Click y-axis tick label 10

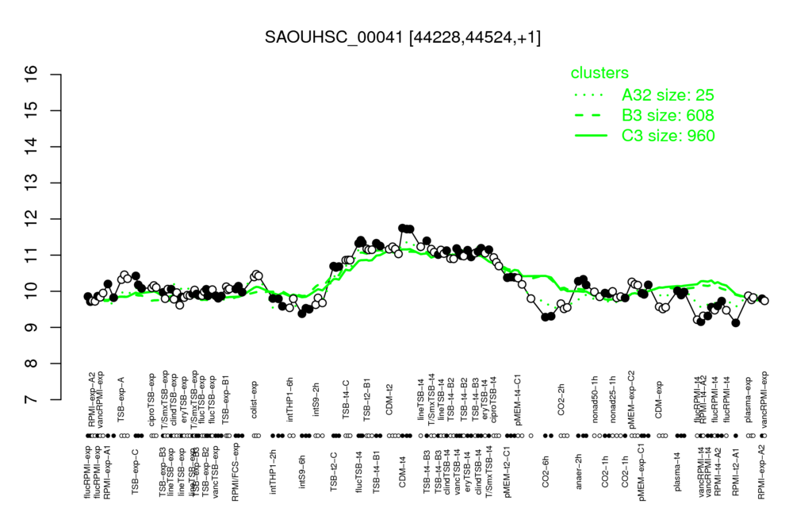pos(32,291)
